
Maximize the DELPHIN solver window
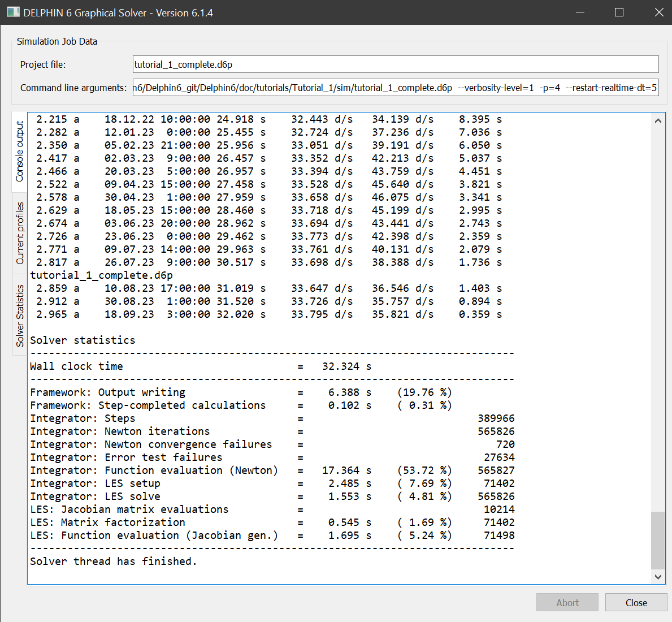click(x=619, y=12)
